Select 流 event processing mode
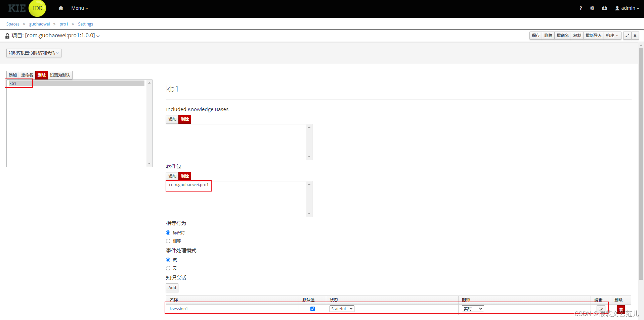Image resolution: width=644 pixels, height=320 pixels. click(168, 260)
